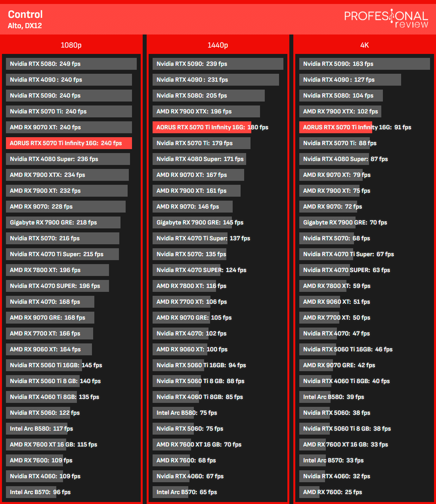The width and height of the screenshot is (436, 504).
Task: Select the 4K column header
Action: click(365, 45)
